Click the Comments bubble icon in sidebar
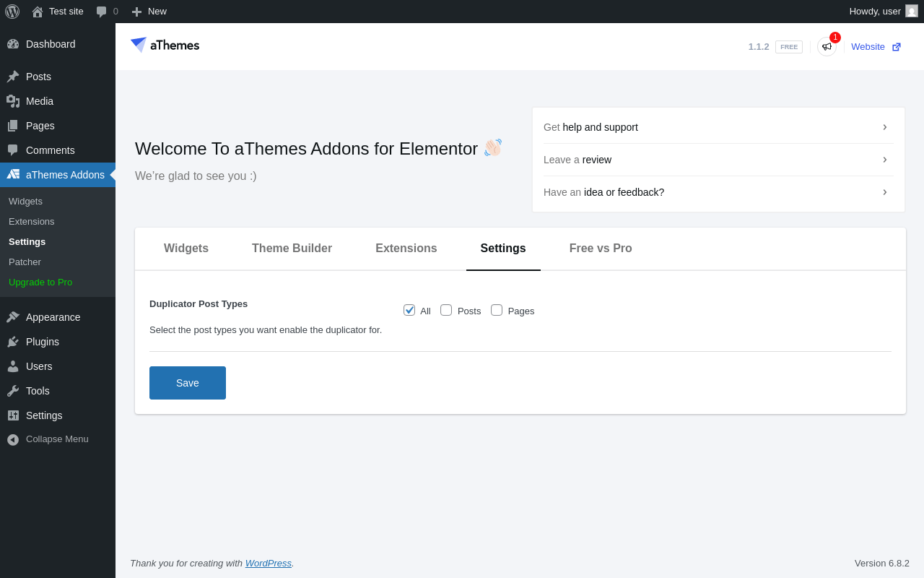This screenshot has width=924, height=578. [13, 150]
